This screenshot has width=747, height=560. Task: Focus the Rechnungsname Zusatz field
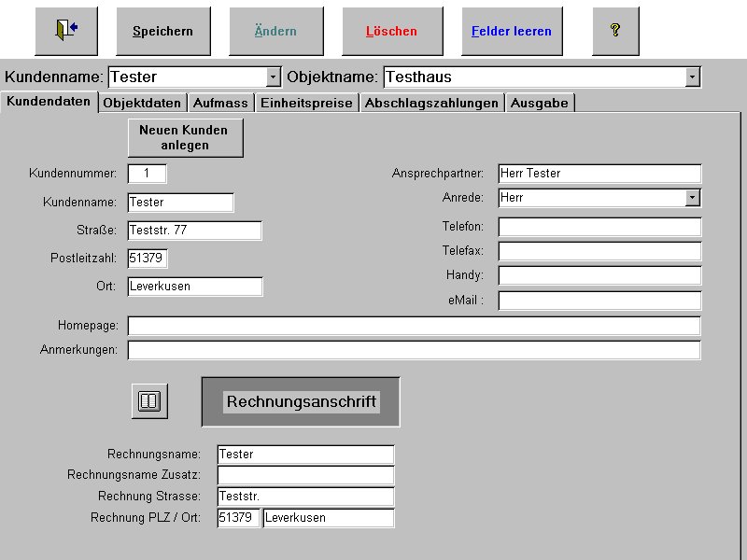coord(306,475)
